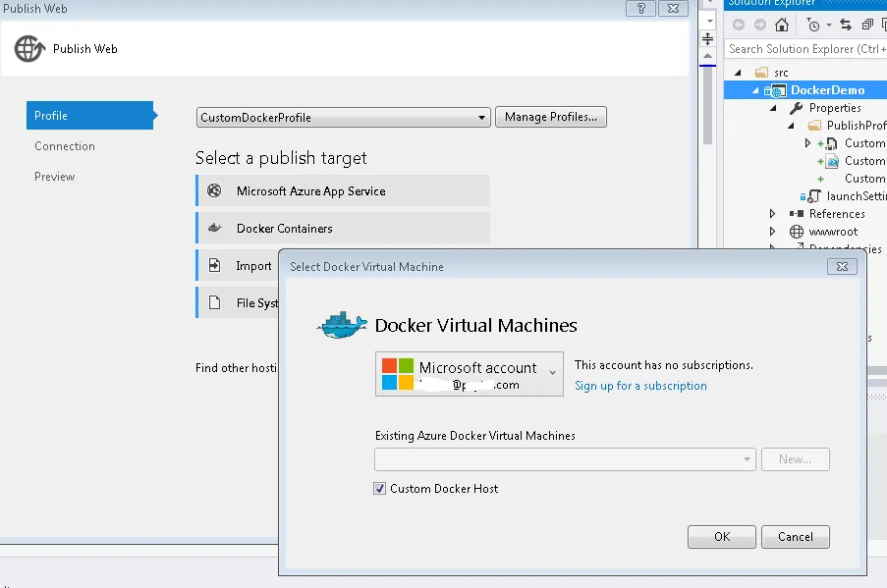Image resolution: width=887 pixels, height=588 pixels.
Task: Click the Back arrow in Solution Explorer
Action: click(739, 25)
